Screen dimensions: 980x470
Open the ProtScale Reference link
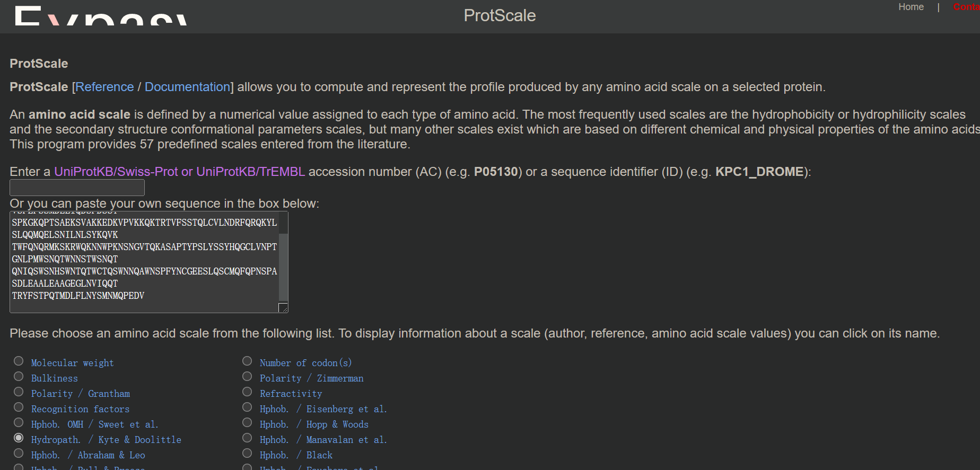[104, 87]
